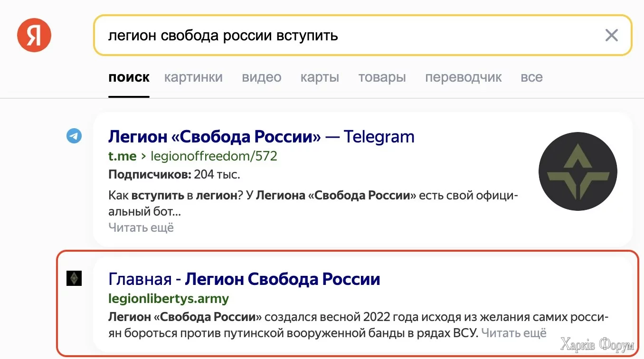This screenshot has width=644, height=359.
Task: Clear the search query with the X
Action: (x=611, y=35)
